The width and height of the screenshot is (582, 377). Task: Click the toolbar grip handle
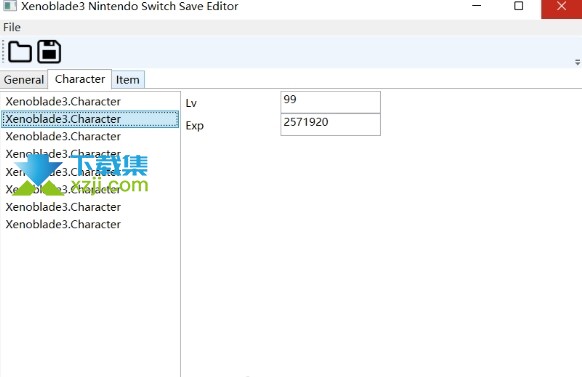tap(3, 52)
